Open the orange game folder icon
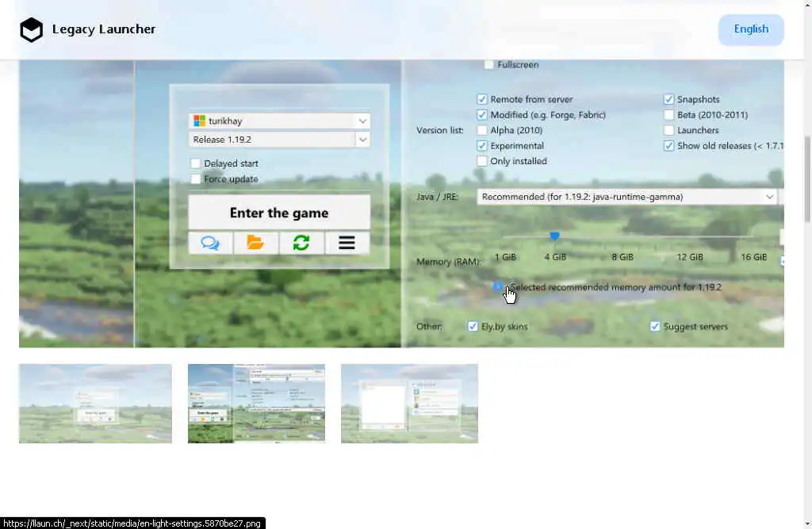 (x=255, y=243)
